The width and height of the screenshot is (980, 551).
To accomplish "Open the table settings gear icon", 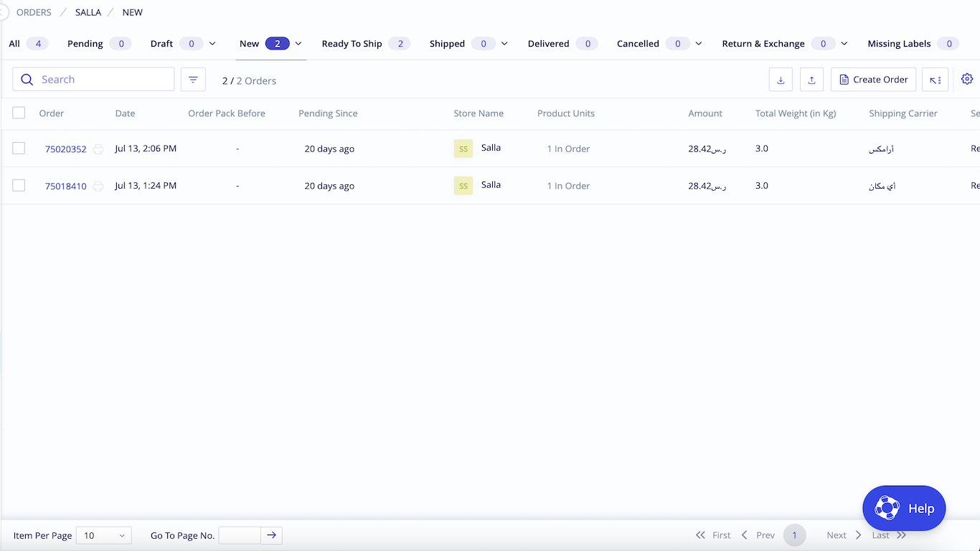I will [x=966, y=79].
